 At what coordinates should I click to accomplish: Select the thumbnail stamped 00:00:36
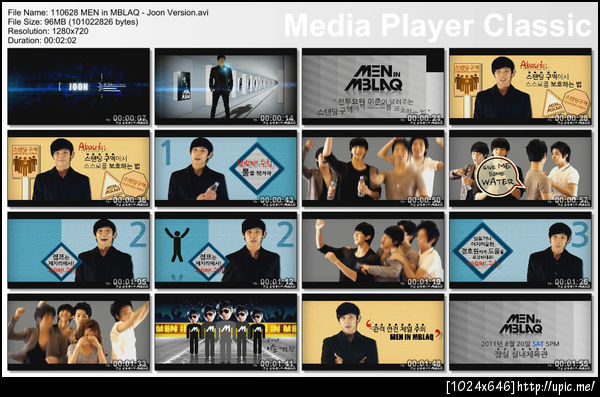tap(78, 168)
